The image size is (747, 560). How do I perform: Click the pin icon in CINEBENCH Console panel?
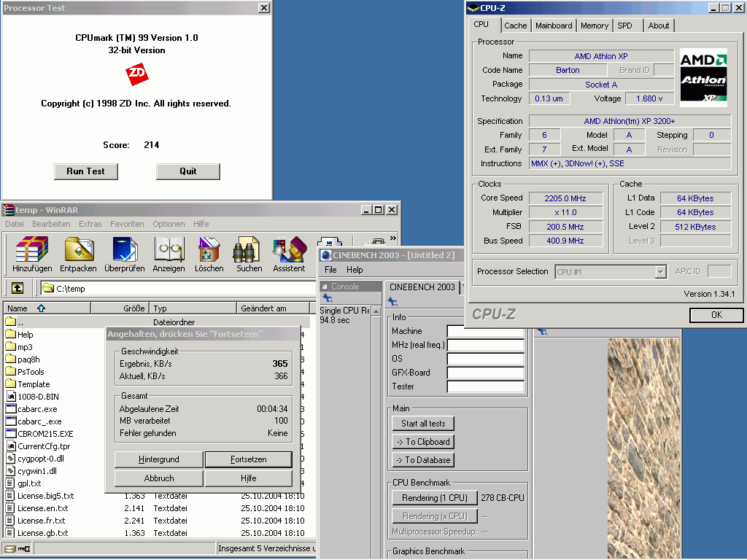(328, 298)
